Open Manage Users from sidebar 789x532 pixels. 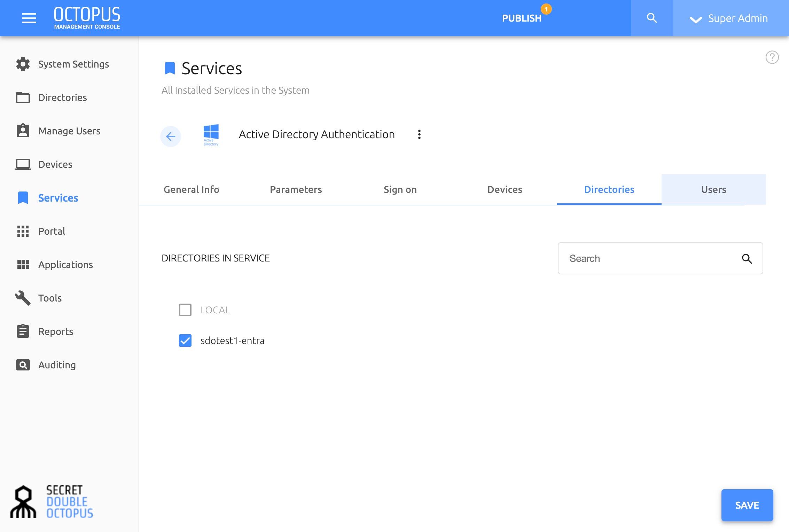tap(70, 131)
